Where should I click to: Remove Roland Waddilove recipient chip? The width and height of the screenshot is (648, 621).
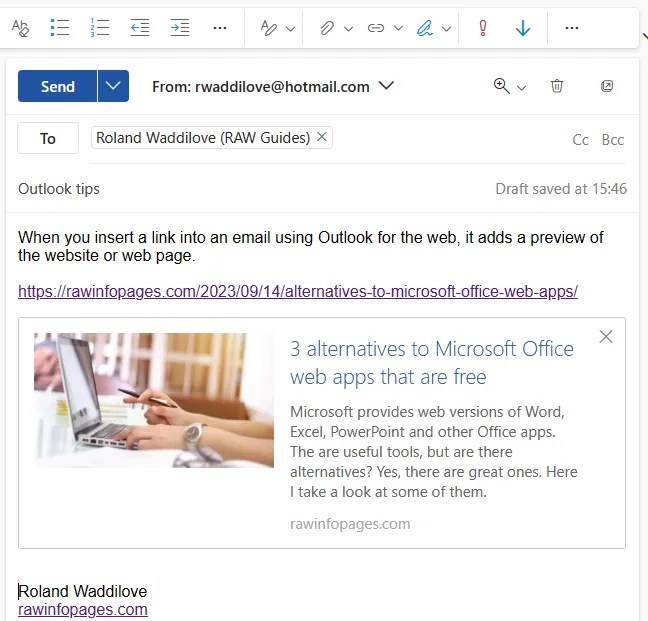coord(322,137)
